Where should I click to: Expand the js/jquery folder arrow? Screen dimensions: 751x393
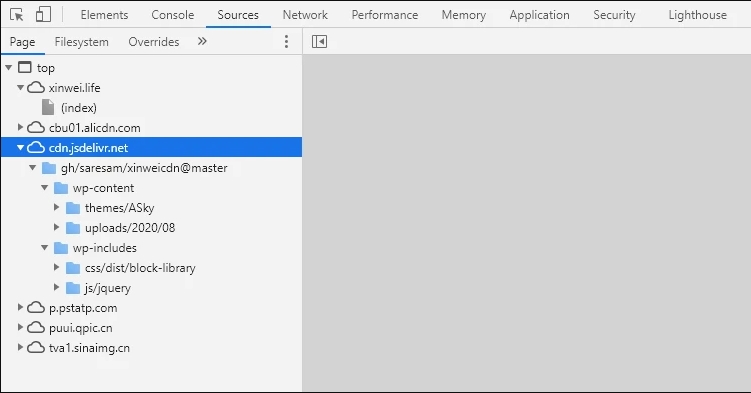coord(56,287)
